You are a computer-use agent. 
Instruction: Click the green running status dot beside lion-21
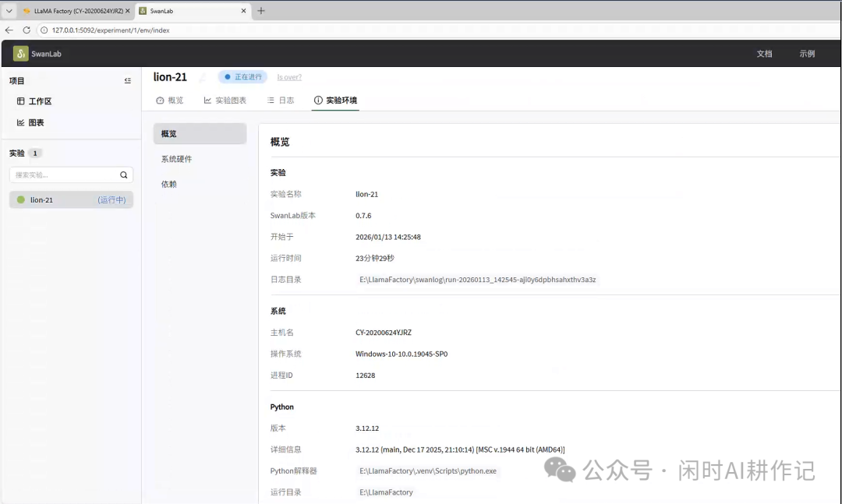click(x=20, y=199)
